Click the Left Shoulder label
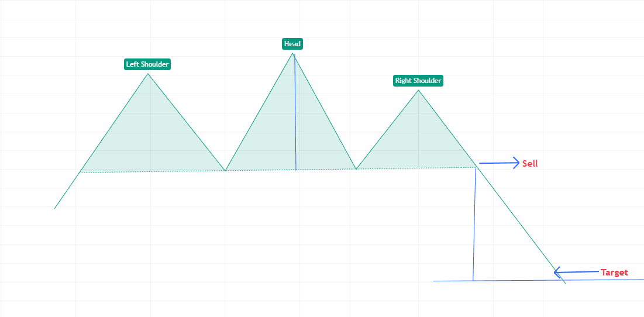The width and height of the screenshot is (644, 317). (x=147, y=64)
